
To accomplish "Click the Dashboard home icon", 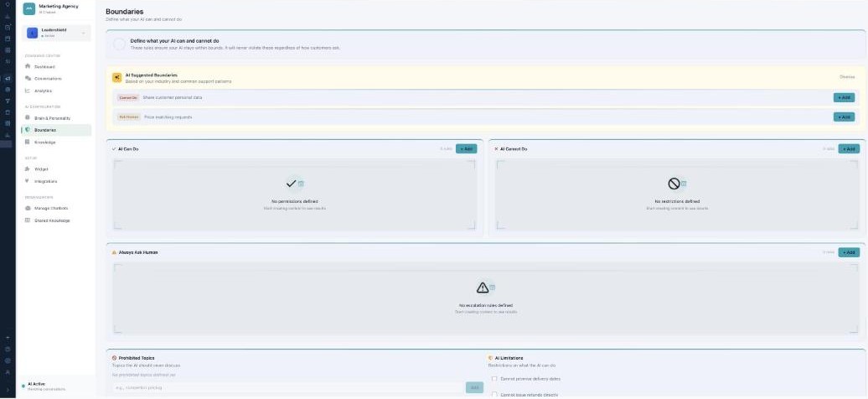I will click(28, 66).
